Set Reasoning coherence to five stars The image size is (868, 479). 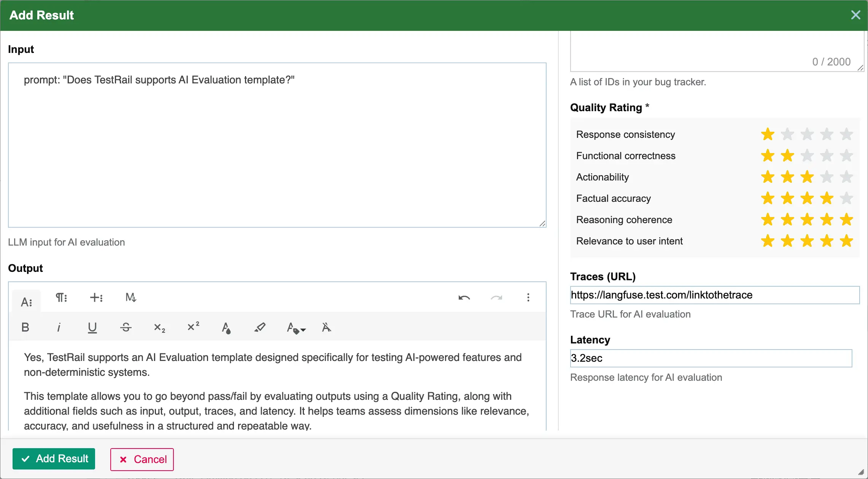tap(846, 219)
